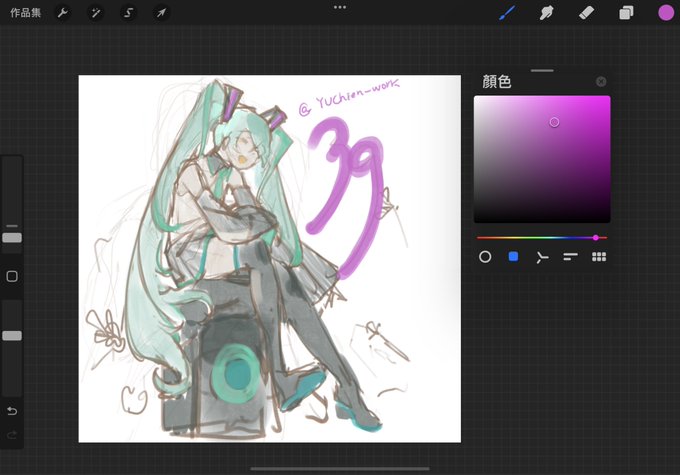Tap the color panel drag handle bar
680x475 pixels.
coord(542,70)
